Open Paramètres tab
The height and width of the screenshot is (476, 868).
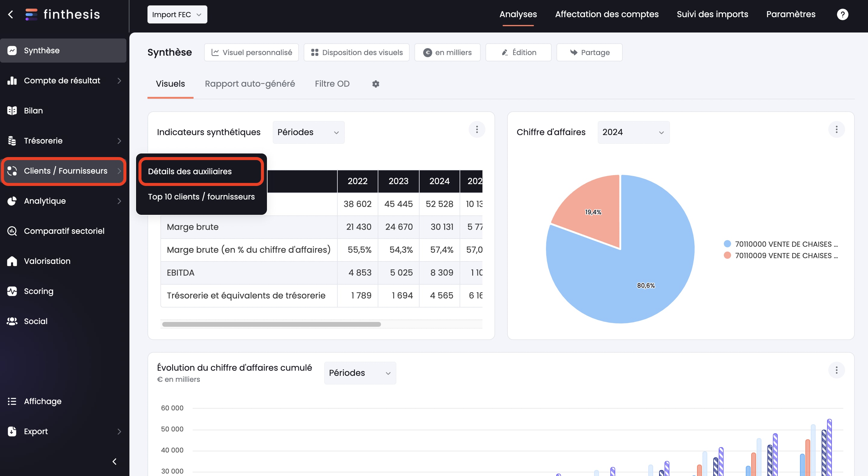pos(791,14)
